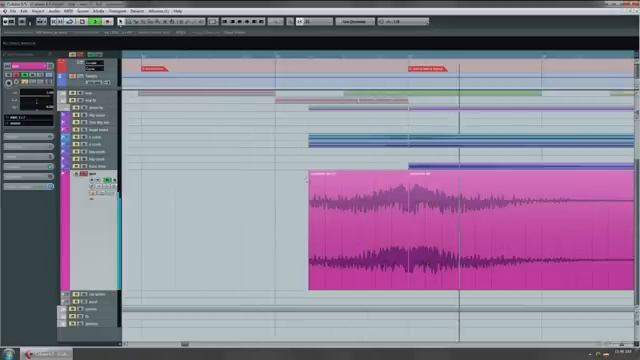Select the Erase tool
The image size is (640, 360).
[150, 22]
